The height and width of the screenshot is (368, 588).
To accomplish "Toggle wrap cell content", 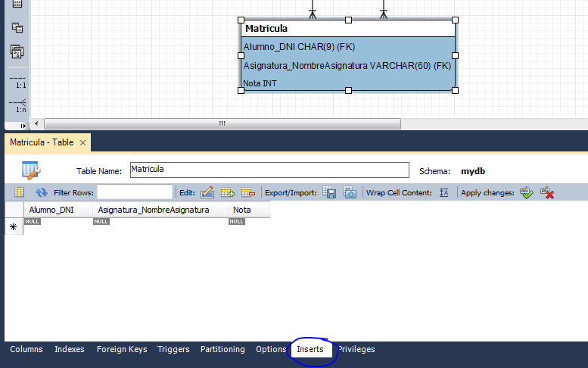I will (444, 193).
